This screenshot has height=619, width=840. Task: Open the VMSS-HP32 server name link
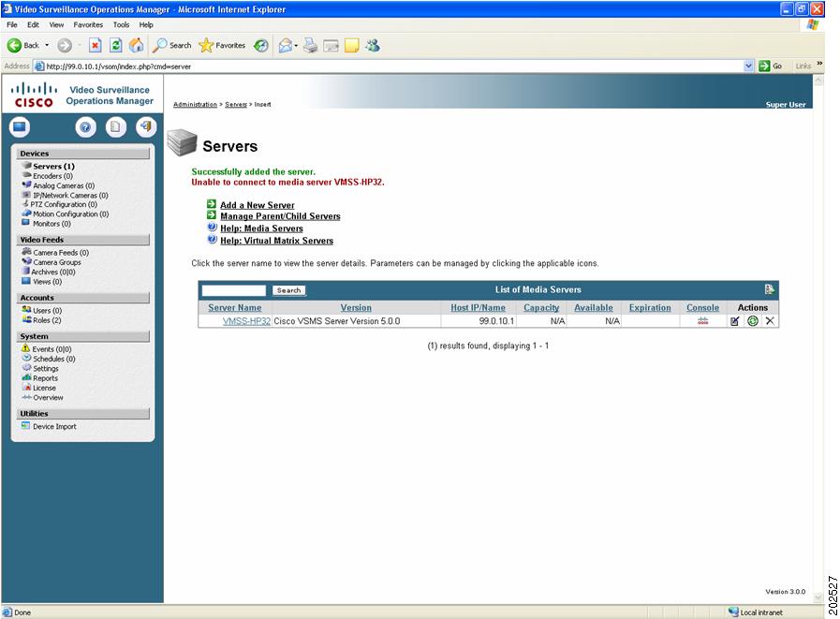click(x=246, y=321)
